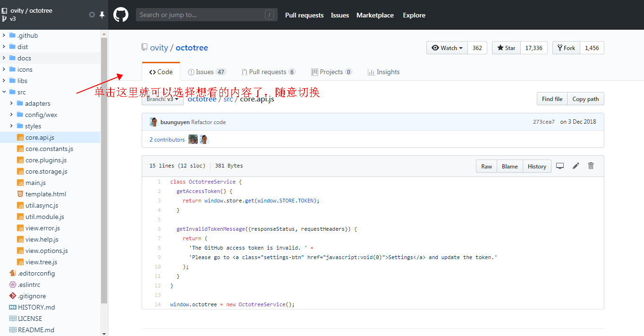Click the JS icon of core.constants.js
This screenshot has width=644, height=336.
[20, 149]
